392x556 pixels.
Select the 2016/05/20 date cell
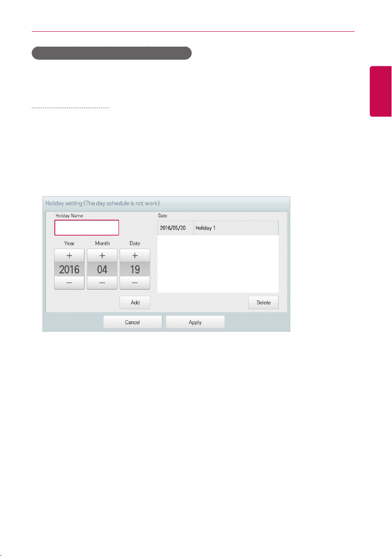pos(175,228)
